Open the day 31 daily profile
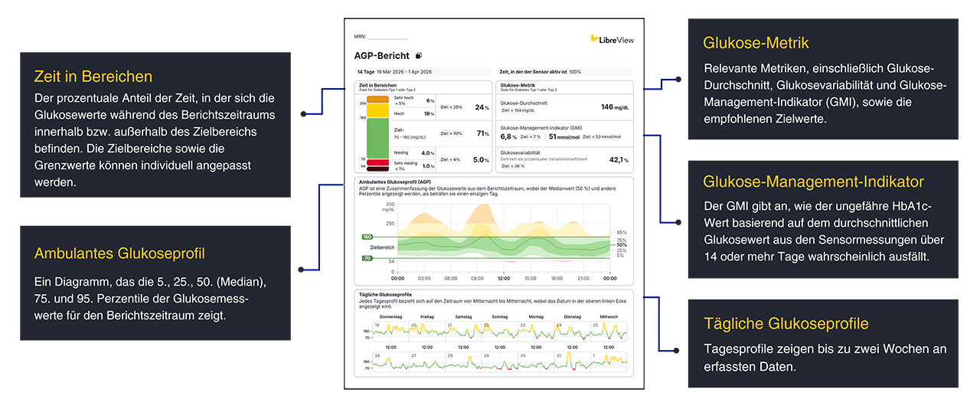Viewport: 980px width, 409px height. [x=572, y=362]
